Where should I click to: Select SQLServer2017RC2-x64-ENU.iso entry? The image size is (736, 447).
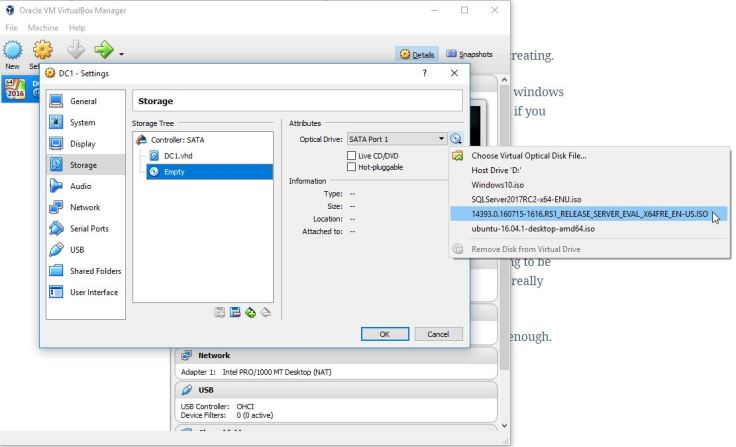(x=589, y=200)
